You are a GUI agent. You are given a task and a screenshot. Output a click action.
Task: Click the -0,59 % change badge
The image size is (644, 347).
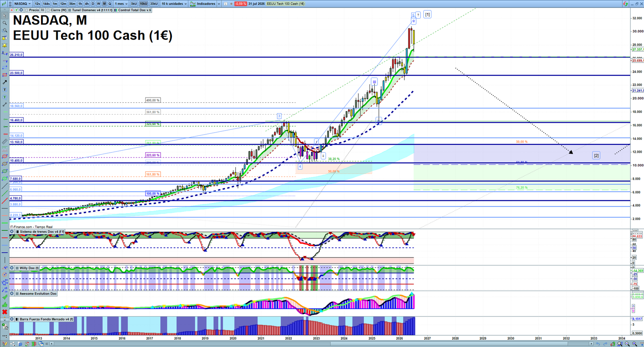point(241,4)
